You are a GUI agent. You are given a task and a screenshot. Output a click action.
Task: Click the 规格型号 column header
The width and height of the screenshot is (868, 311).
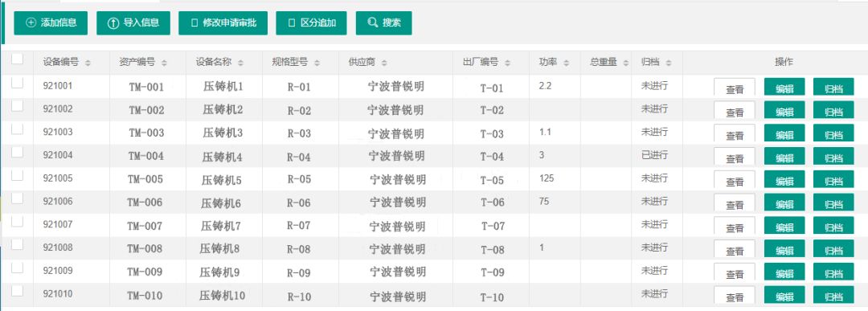click(x=289, y=63)
